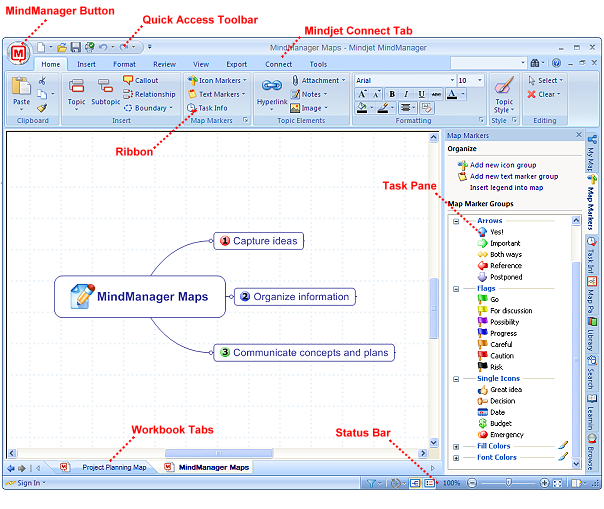
Task: Select the Go green flag marker
Action: [x=488, y=299]
